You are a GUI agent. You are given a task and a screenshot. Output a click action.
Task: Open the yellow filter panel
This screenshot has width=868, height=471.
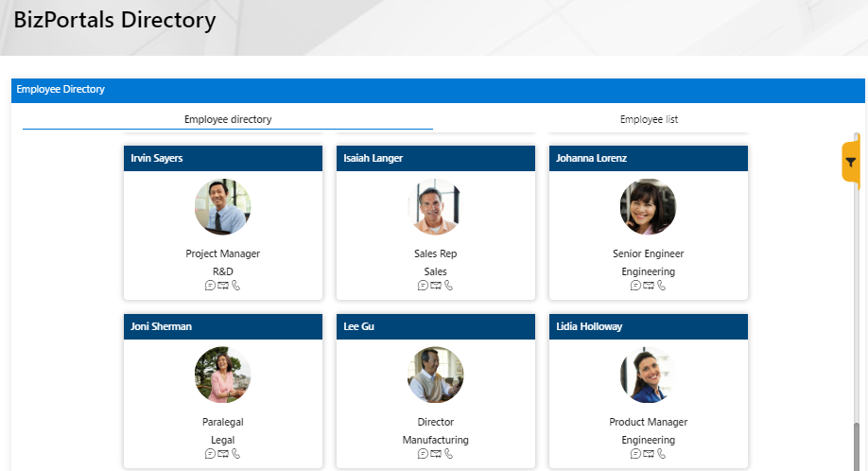click(850, 162)
